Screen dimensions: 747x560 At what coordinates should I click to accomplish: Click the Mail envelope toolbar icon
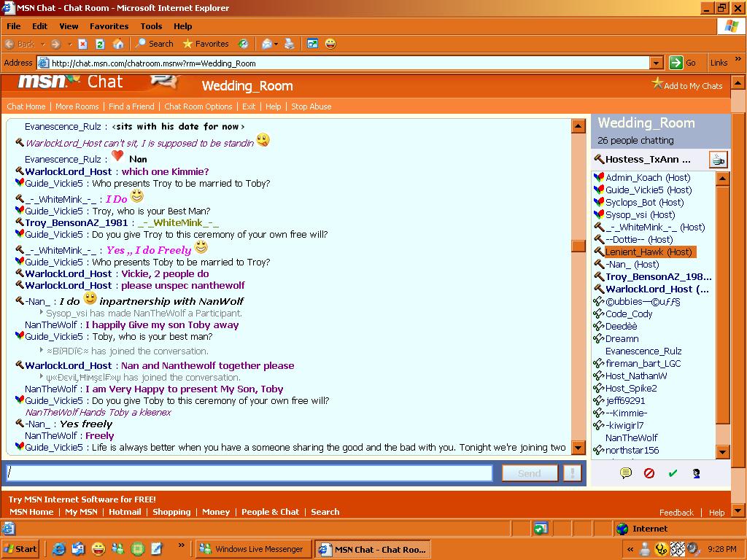click(267, 44)
